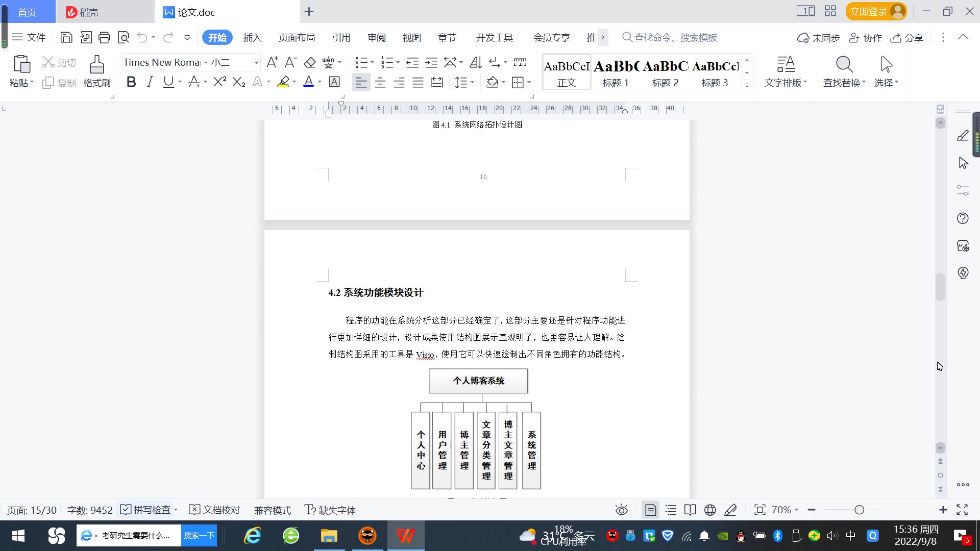Click the 协作 collaborate button
Image resolution: width=980 pixels, height=551 pixels.
(865, 38)
